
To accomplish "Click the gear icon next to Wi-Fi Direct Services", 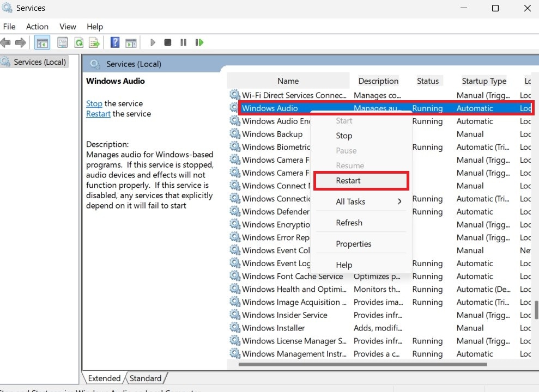I will (x=235, y=95).
